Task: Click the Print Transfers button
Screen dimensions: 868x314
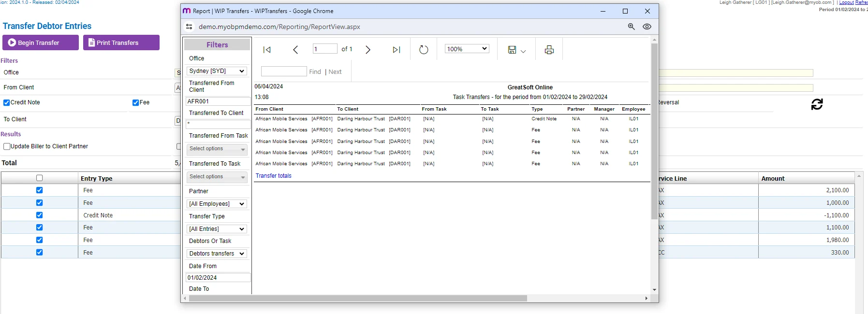Action: tap(121, 43)
